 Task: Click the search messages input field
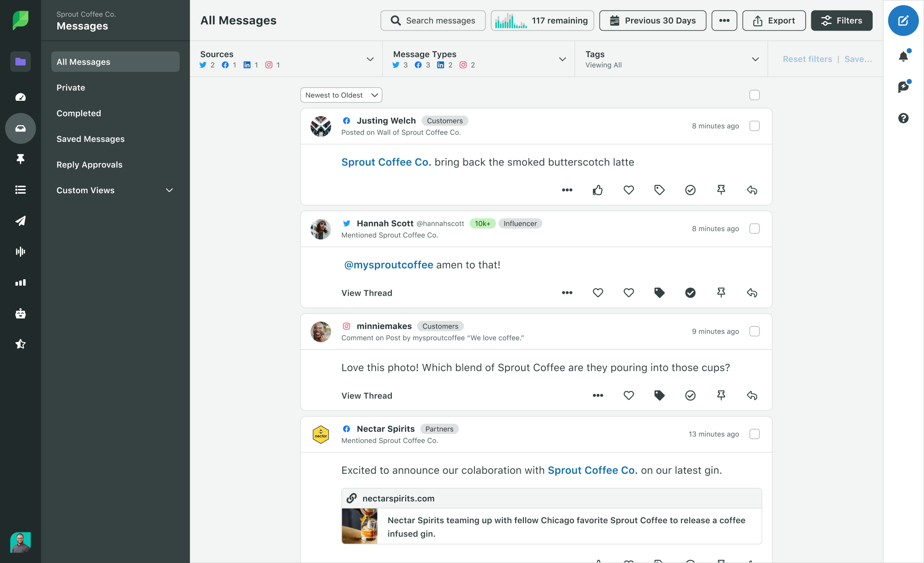coord(433,20)
